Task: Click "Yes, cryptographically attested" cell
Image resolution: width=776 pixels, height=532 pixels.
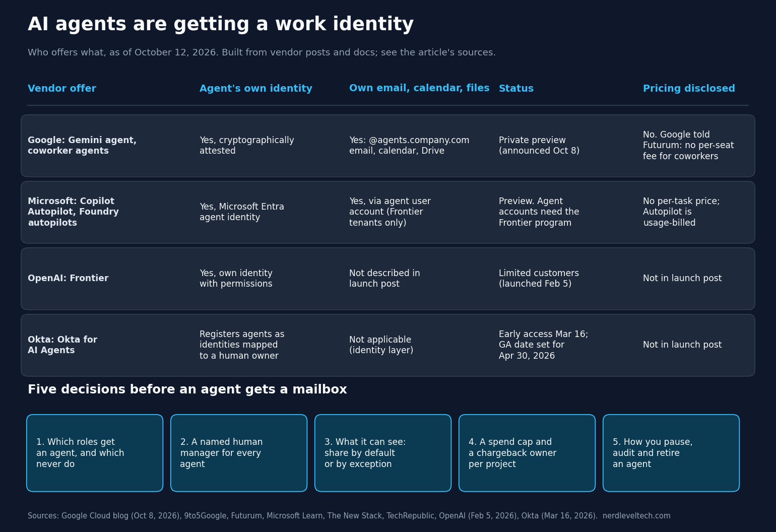Action: pyautogui.click(x=247, y=146)
